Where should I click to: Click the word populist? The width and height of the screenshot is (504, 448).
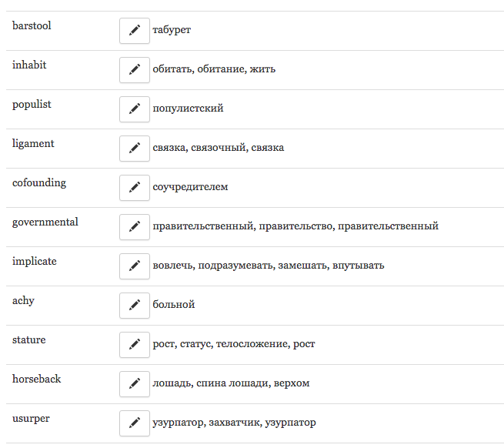[32, 105]
